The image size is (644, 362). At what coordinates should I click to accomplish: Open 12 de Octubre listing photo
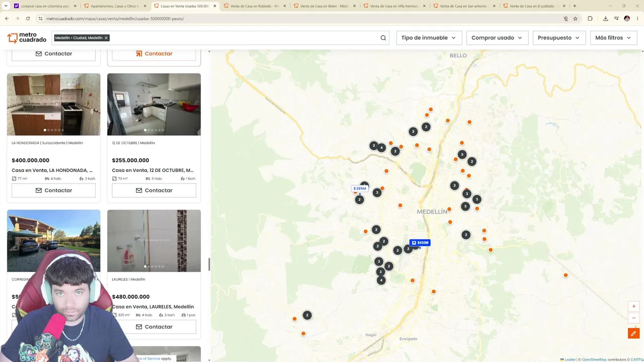pos(154,104)
